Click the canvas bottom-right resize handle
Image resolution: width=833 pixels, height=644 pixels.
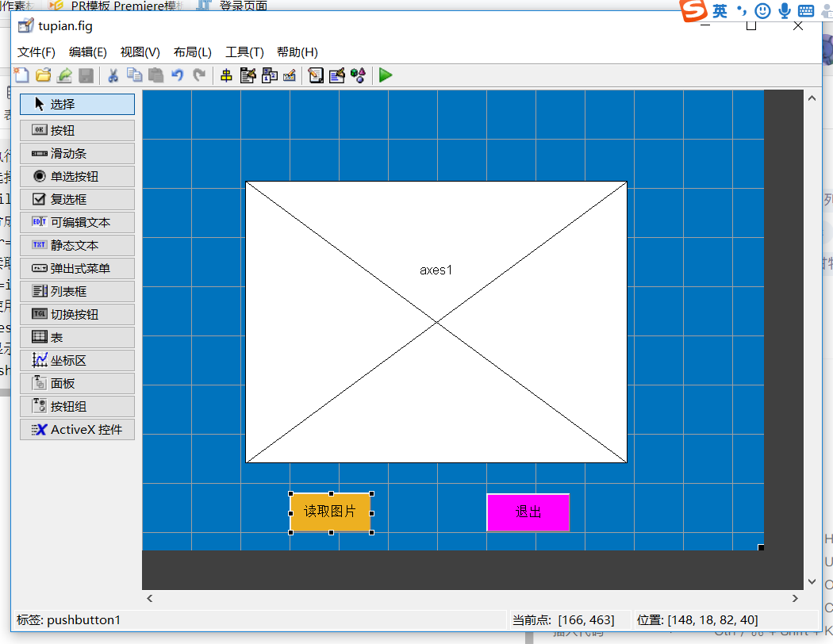click(x=761, y=547)
